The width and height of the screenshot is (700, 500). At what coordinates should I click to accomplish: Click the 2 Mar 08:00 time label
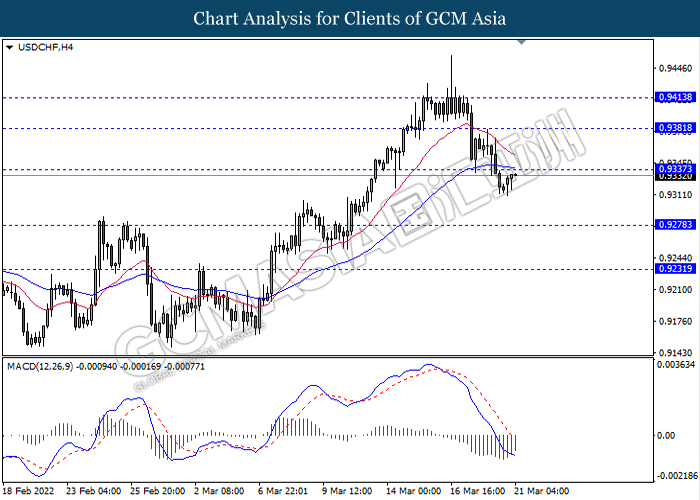click(x=219, y=491)
